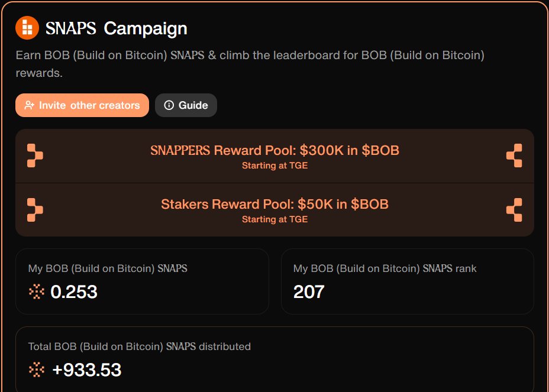Viewport: 549px width, 392px height.
Task: Click the SNAPS Campaign heading
Action: pyautogui.click(x=117, y=28)
